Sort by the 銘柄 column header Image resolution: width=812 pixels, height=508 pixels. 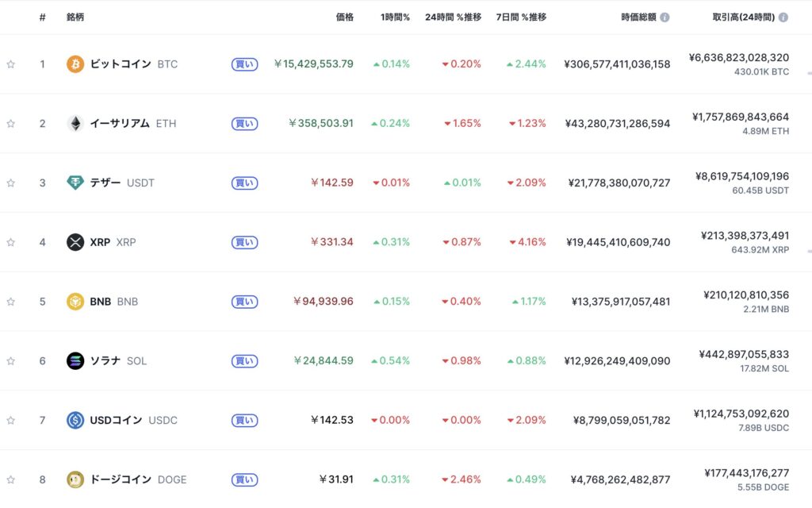coord(75,17)
